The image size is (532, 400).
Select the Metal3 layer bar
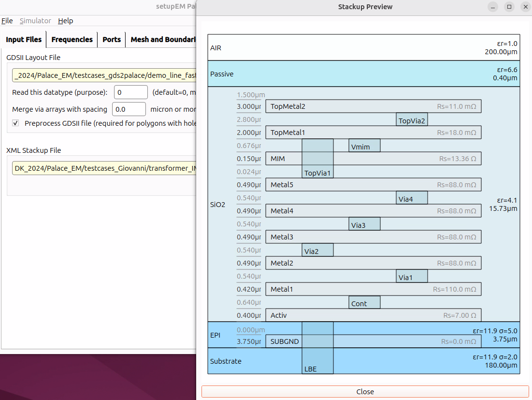373,237
